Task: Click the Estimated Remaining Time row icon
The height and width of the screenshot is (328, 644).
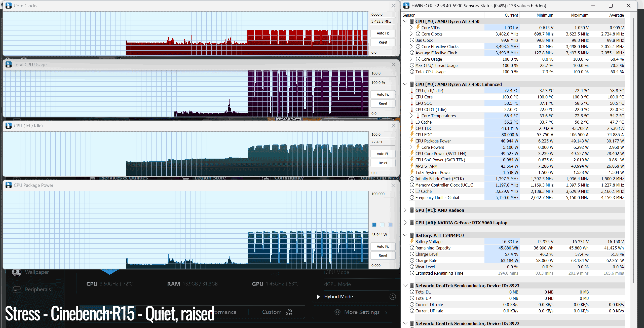Action: 412,273
